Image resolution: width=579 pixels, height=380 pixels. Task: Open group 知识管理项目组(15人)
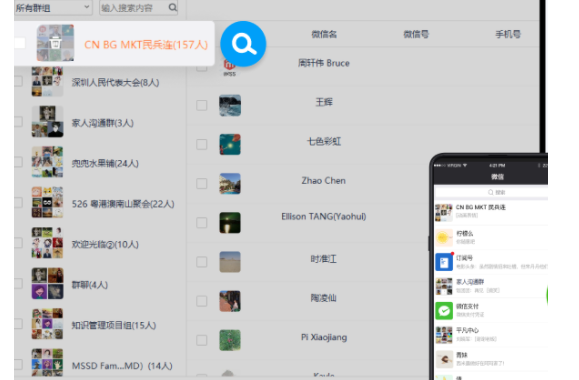click(x=114, y=325)
